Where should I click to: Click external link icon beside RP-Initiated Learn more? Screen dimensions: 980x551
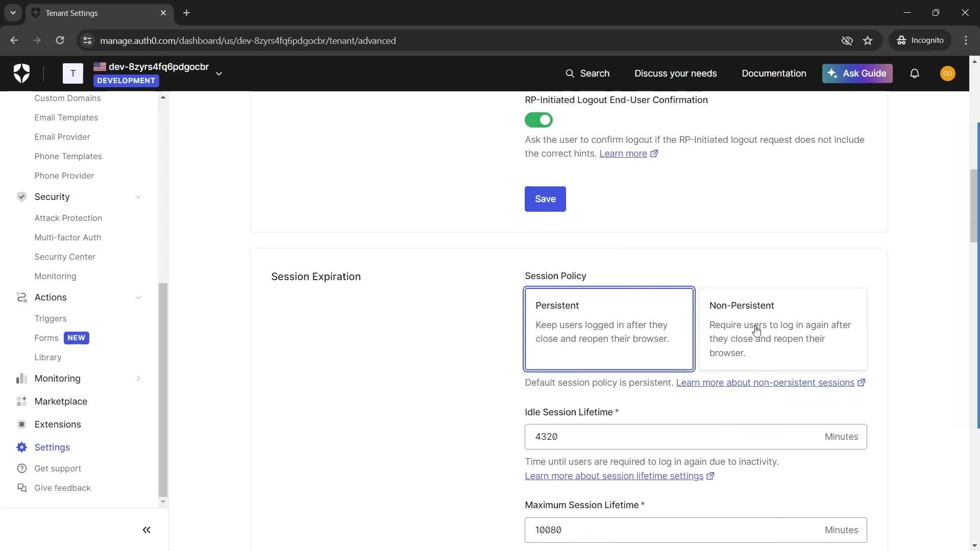(654, 154)
